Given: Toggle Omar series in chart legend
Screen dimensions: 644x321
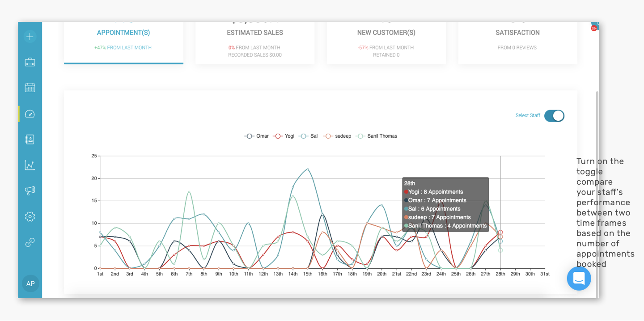Looking at the screenshot, I should point(257,136).
